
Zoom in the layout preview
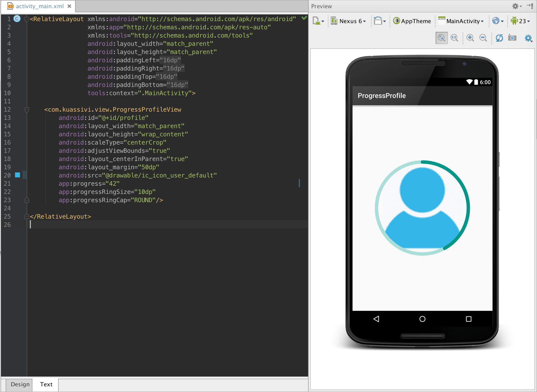click(470, 38)
